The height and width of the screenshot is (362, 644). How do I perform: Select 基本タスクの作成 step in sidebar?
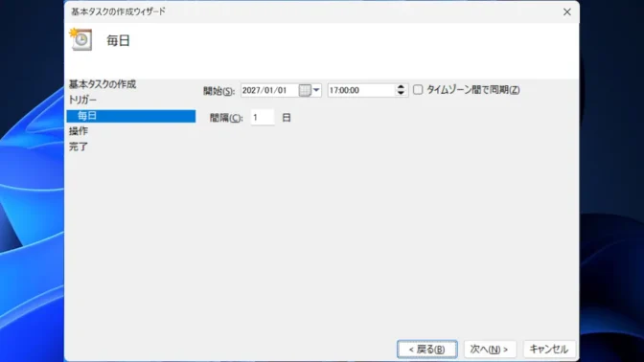pyautogui.click(x=103, y=84)
